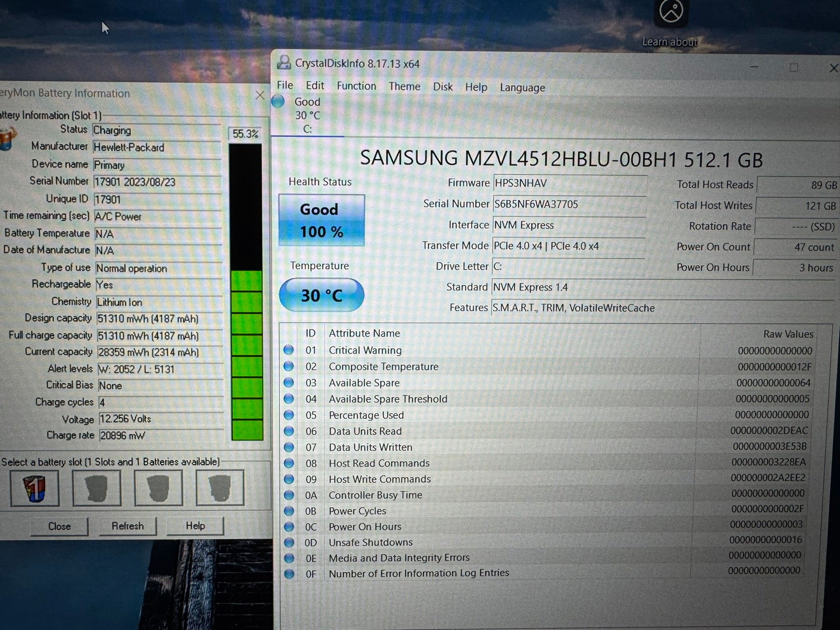This screenshot has width=840, height=630.
Task: Open the Theme menu
Action: (404, 87)
